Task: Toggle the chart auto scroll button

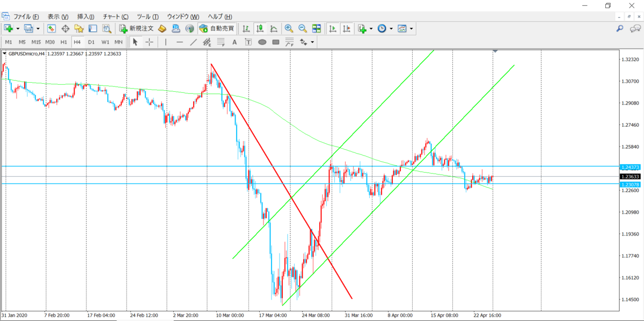Action: click(333, 28)
